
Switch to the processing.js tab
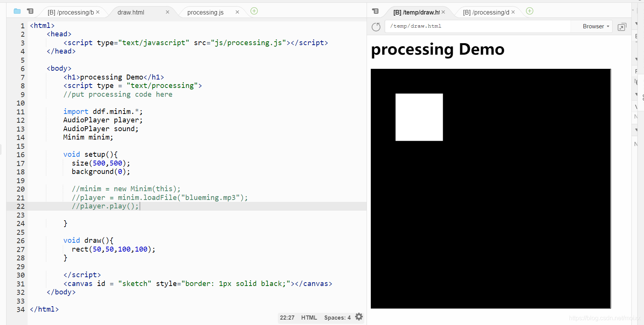click(205, 13)
